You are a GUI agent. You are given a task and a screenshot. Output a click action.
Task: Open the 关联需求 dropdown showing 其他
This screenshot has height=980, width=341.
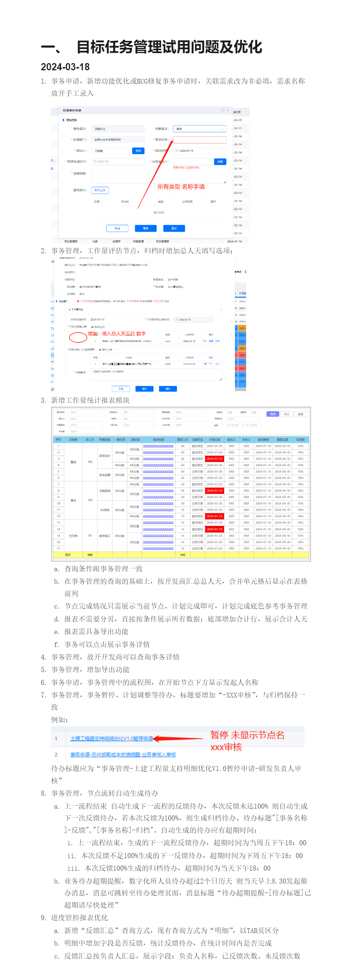[x=200, y=129]
